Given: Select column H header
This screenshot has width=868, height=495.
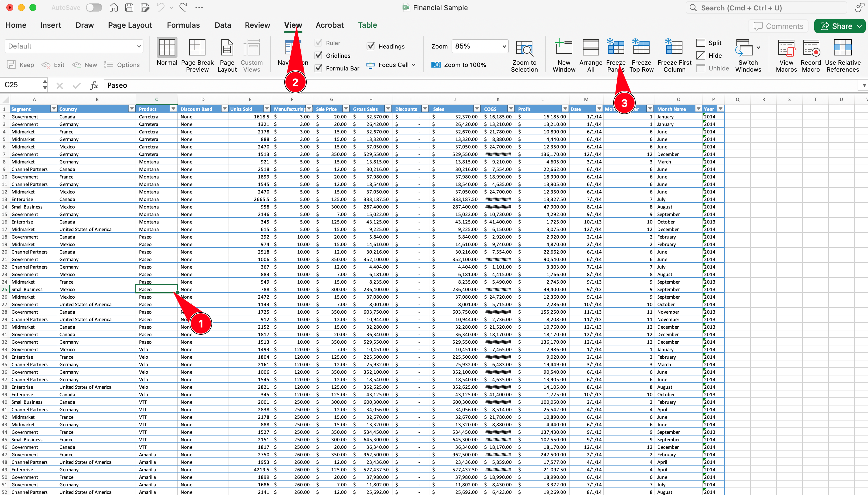Looking at the screenshot, I should click(371, 99).
